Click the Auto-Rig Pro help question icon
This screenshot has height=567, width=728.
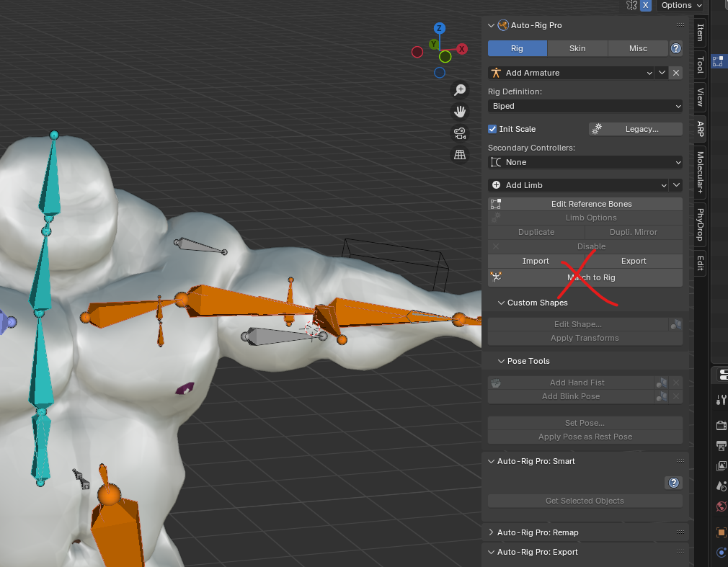(676, 48)
